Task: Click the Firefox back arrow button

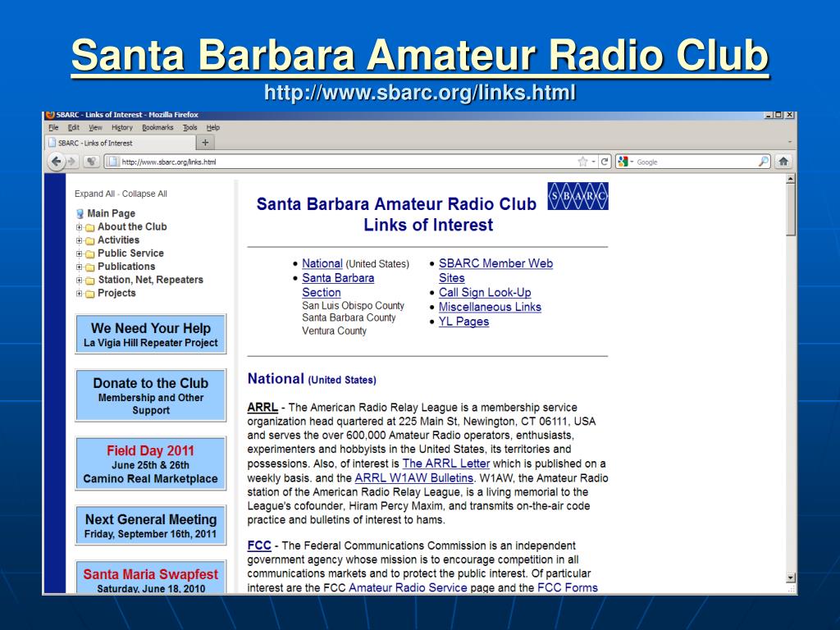Action: click(x=57, y=162)
